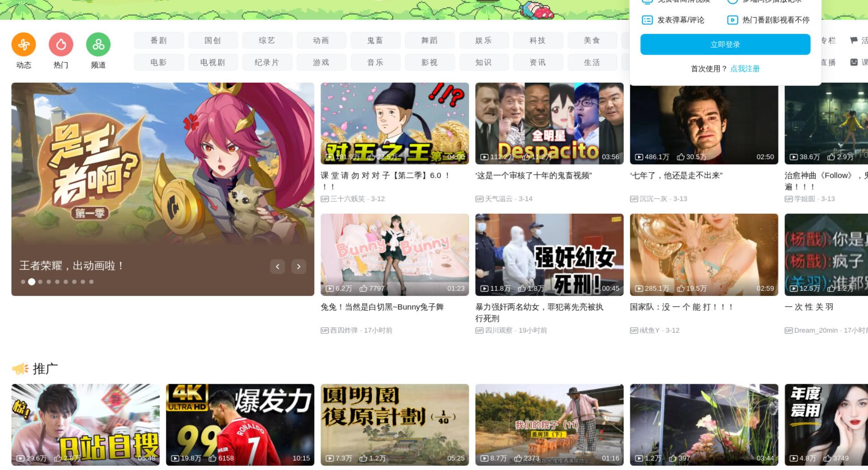This screenshot has height=470, width=868.
Task: Go to previous carousel banner
Action: coord(278,267)
